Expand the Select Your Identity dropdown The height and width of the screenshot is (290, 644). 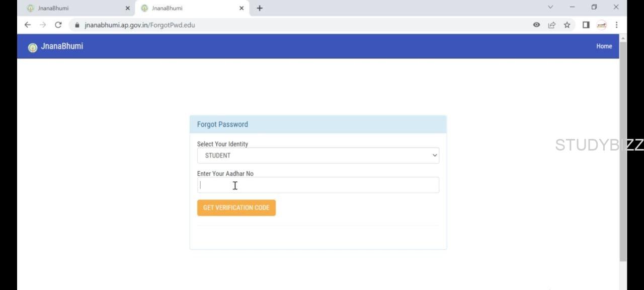[318, 156]
